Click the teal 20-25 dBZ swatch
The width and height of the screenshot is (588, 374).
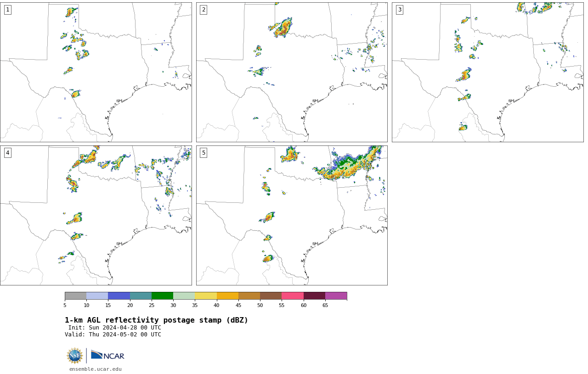[141, 296]
